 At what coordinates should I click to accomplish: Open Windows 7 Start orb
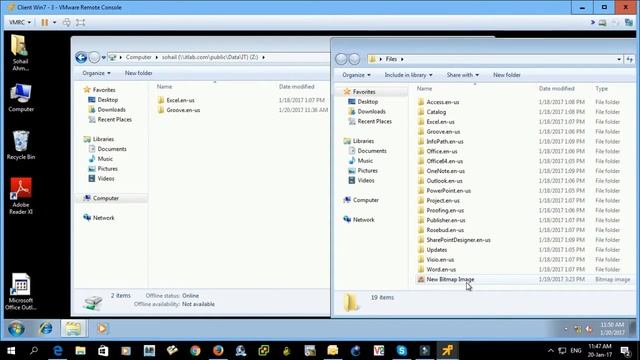click(16, 329)
